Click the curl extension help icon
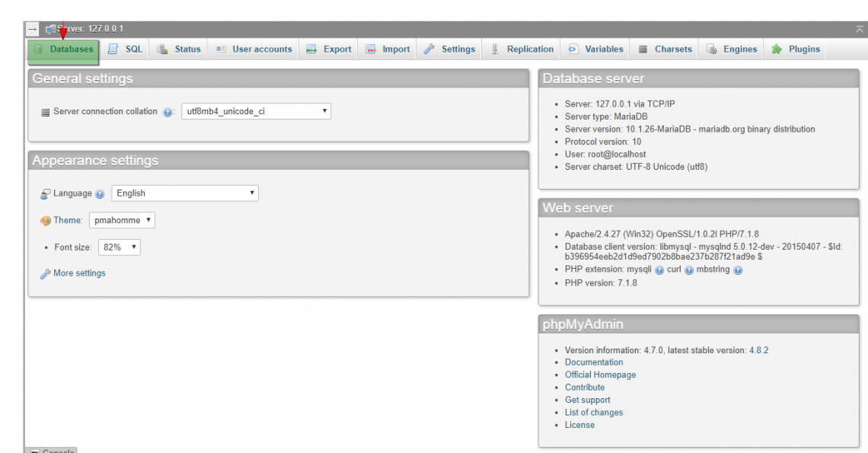This screenshot has width=868, height=453. tap(690, 269)
